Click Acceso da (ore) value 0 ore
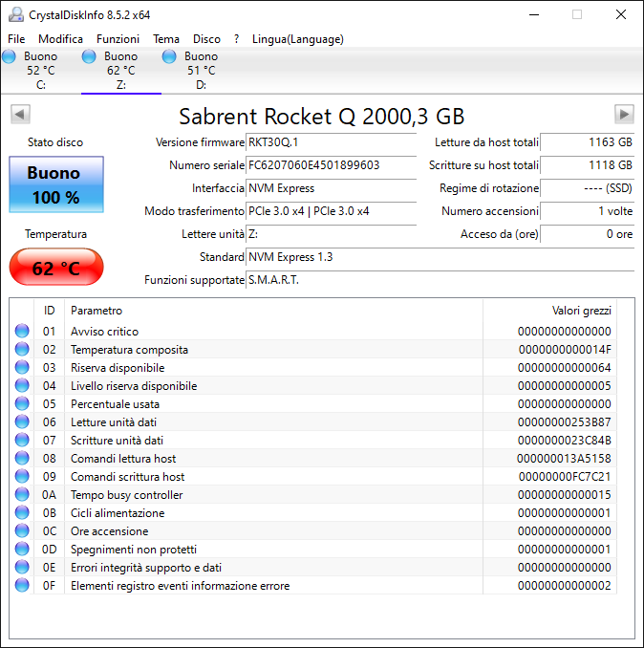The height and width of the screenshot is (648, 644). [587, 234]
